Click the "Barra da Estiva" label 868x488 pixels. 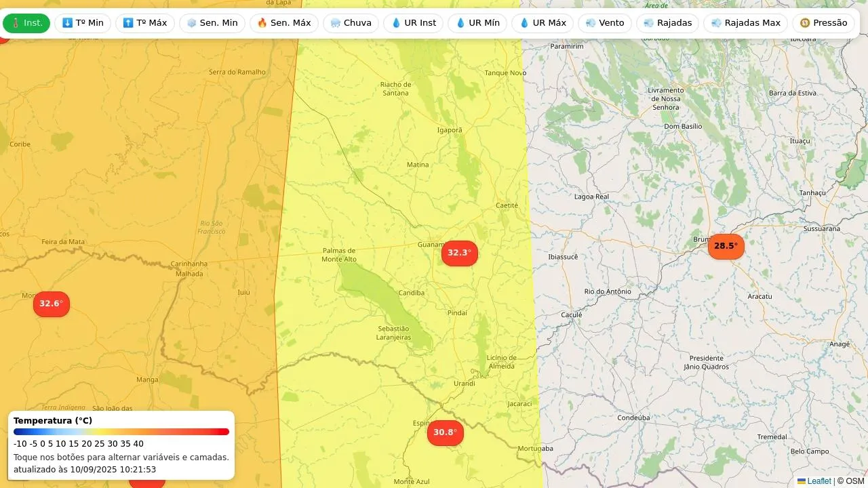[793, 93]
